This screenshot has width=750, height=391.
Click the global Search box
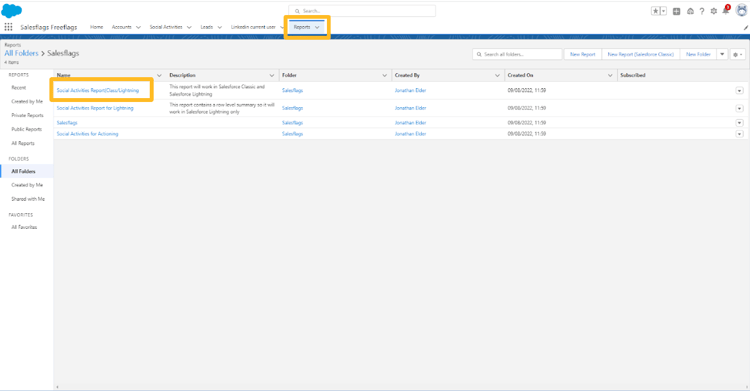coord(362,11)
